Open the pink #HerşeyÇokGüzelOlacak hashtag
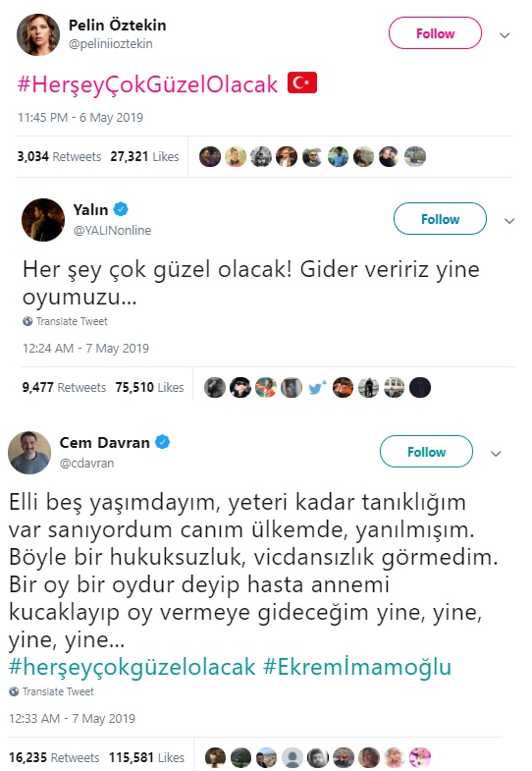Screen dimensions: 532x771 [x=148, y=84]
